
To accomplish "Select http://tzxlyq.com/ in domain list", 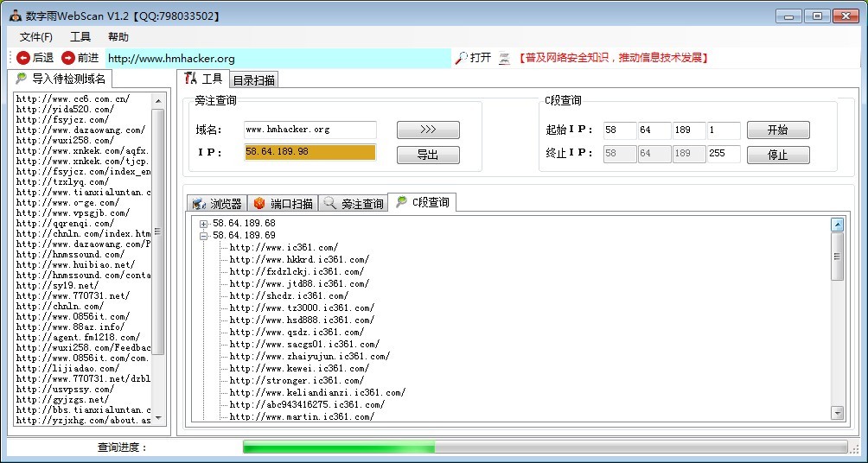I will click(62, 182).
